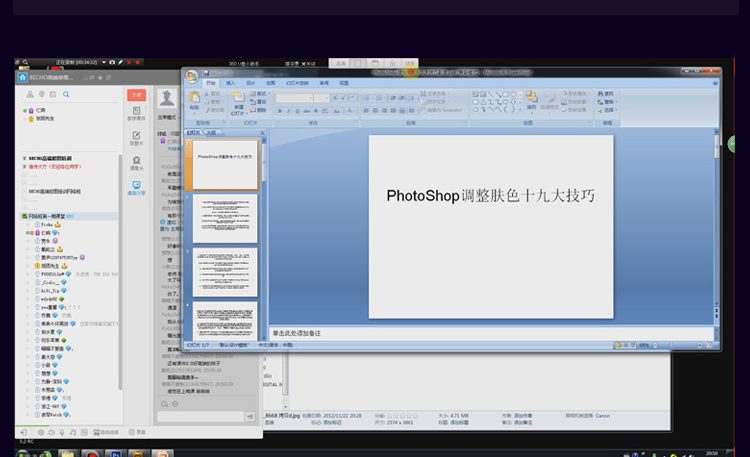Click the contacts person icon in chat window

[30, 94]
